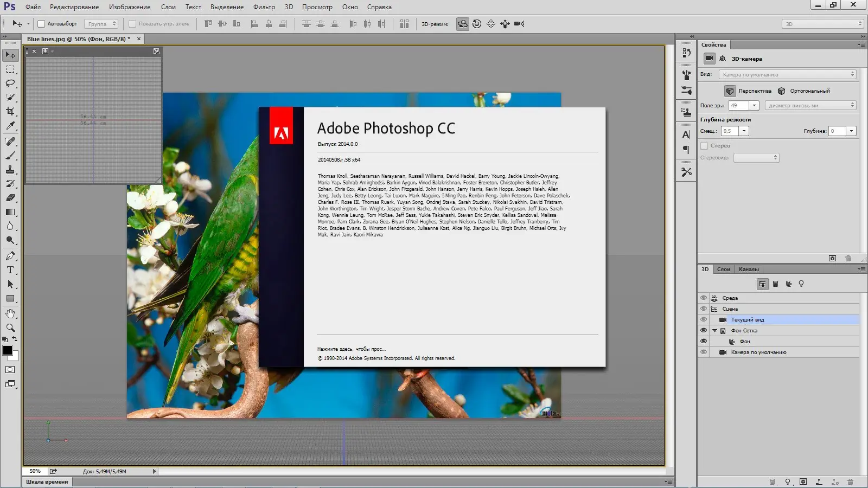Toggle visibility of Сцена
The height and width of the screenshot is (488, 868).
[704, 309]
